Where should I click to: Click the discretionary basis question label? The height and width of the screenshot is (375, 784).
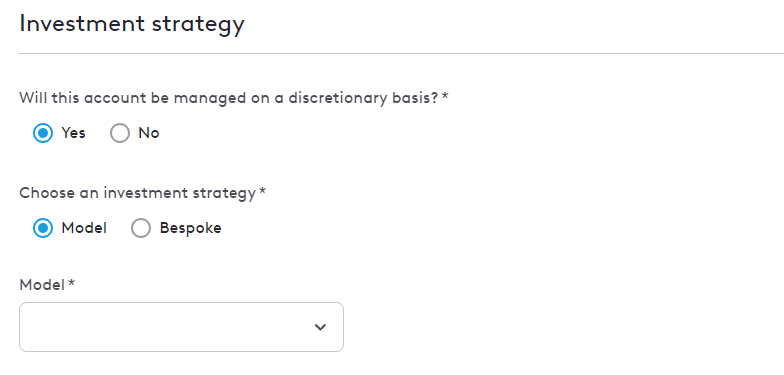(x=229, y=98)
